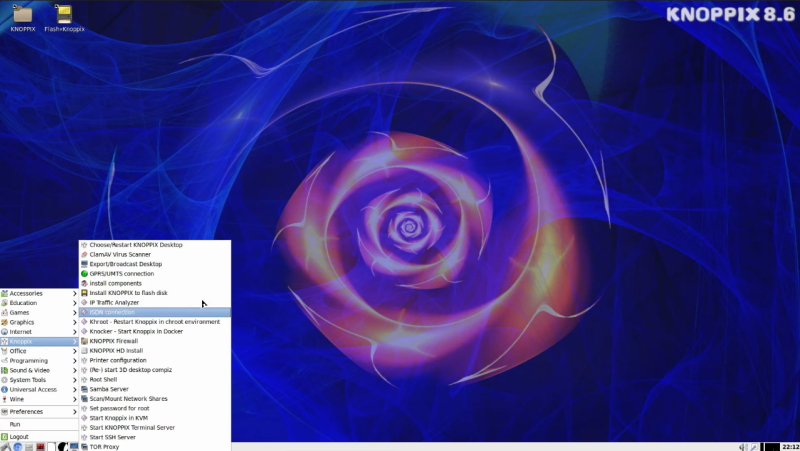
Task: Click the Scan/Mount Network Shares icon
Action: (x=84, y=398)
